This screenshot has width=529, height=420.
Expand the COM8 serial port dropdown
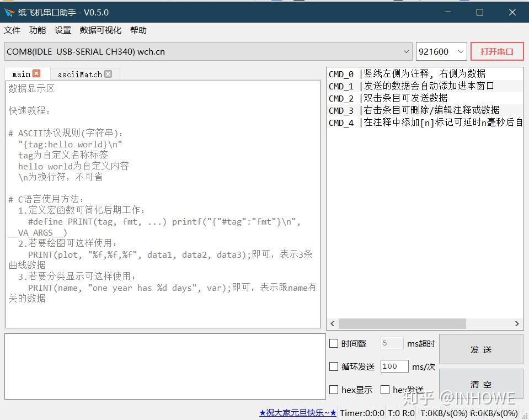click(x=208, y=52)
